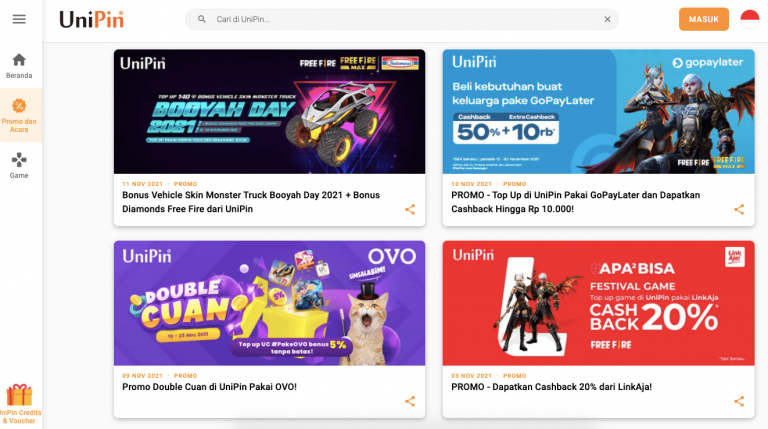The image size is (768, 429).
Task: Share the LinkAja cashback promo
Action: point(739,402)
